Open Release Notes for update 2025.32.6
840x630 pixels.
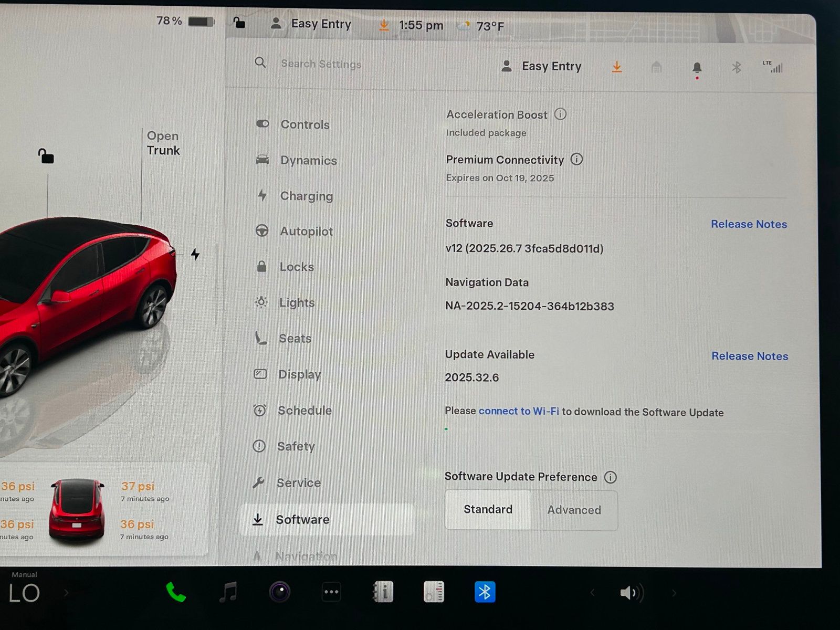(749, 356)
